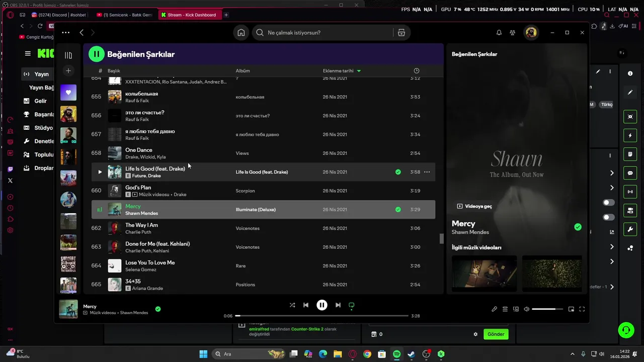Switch to the Discord #sohbet browser tab
The height and width of the screenshot is (362, 644).
click(x=59, y=15)
